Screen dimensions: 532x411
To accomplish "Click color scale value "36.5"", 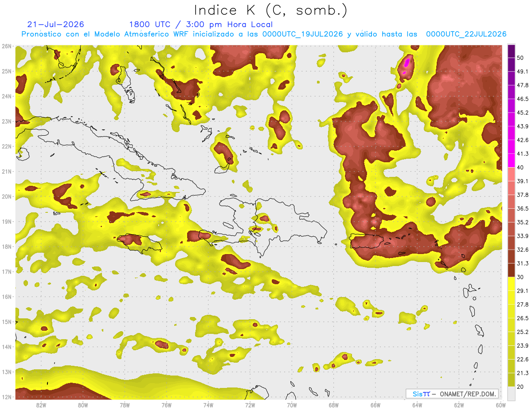I will (x=523, y=208).
